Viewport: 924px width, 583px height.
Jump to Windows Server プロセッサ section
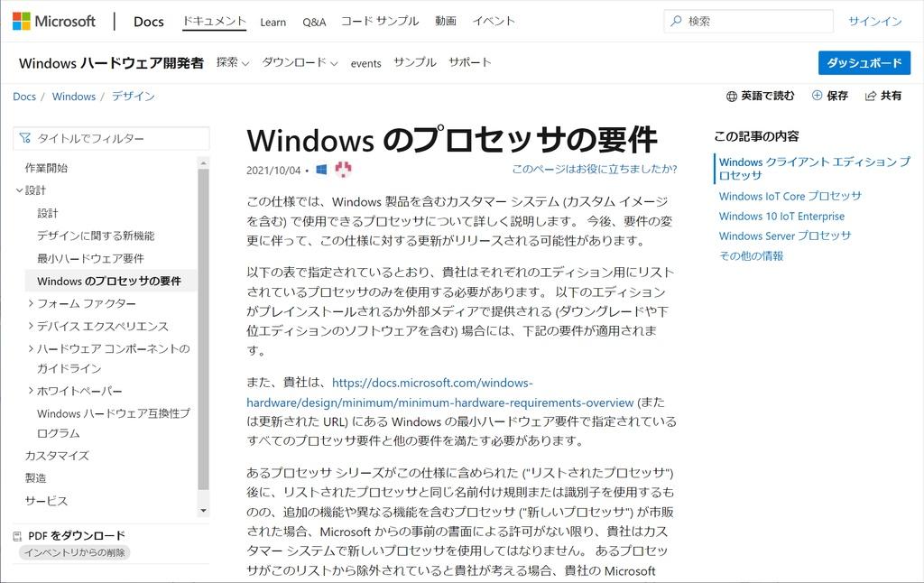785,236
